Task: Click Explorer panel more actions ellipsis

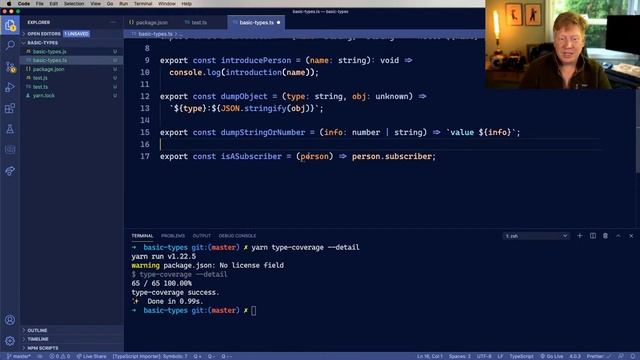Action: click(113, 22)
